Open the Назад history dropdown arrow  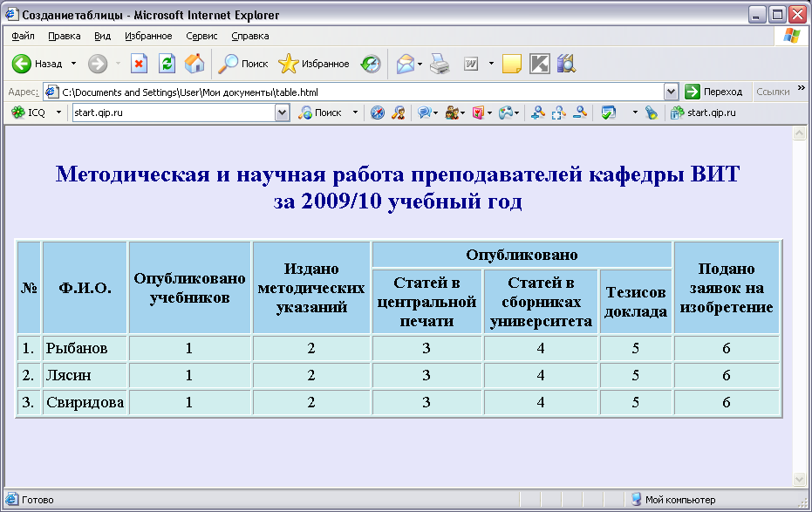point(73,64)
